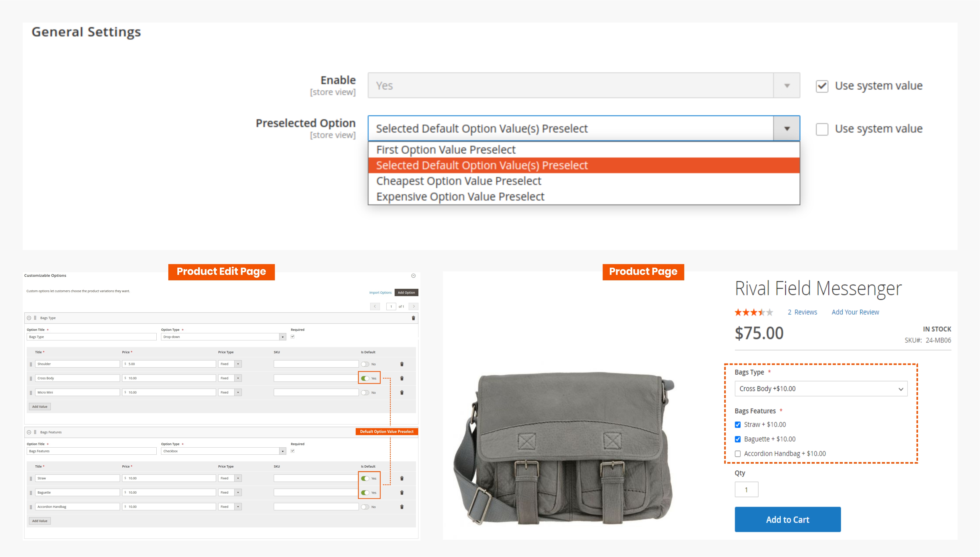The width and height of the screenshot is (980, 557).
Task: Click the Shoulder price field
Action: pos(169,364)
